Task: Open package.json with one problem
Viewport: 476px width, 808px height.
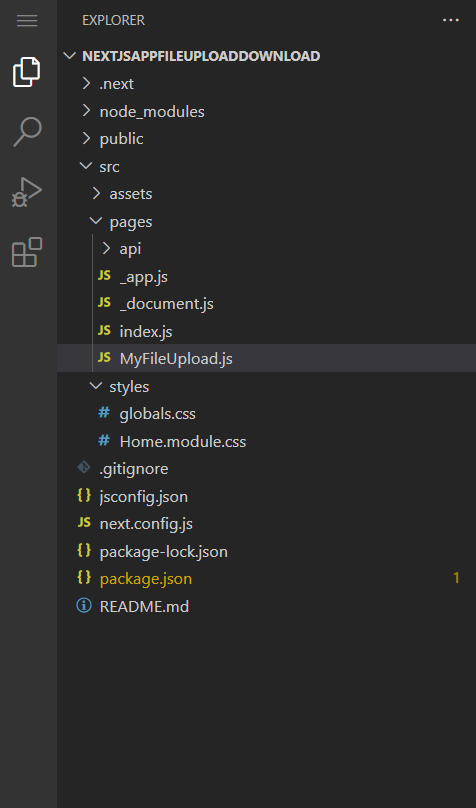Action: point(266,579)
